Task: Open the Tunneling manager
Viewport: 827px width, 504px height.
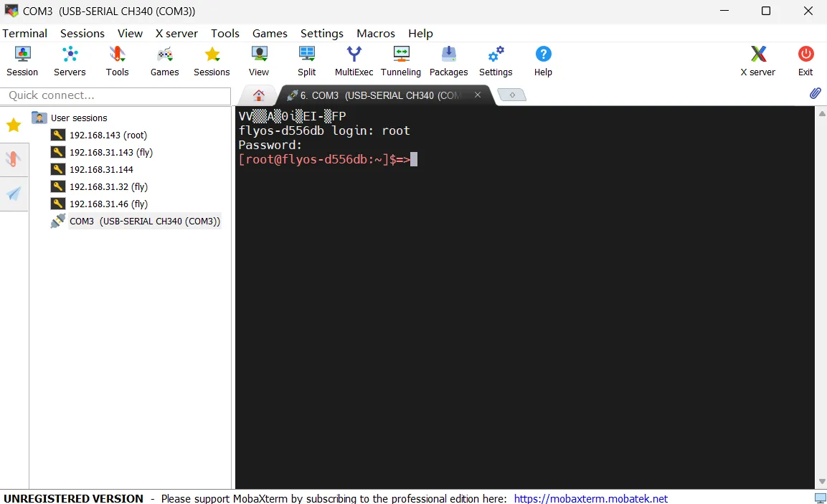Action: click(401, 61)
